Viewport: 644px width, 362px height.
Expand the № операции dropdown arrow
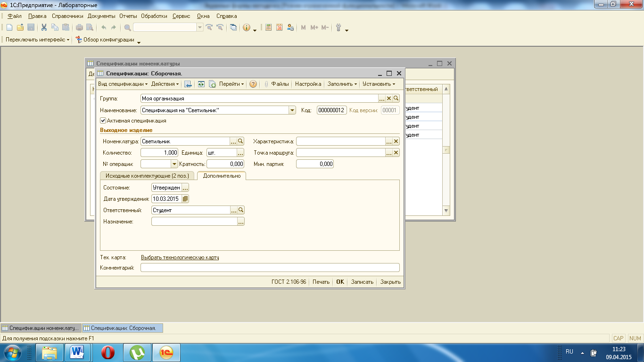click(x=174, y=164)
